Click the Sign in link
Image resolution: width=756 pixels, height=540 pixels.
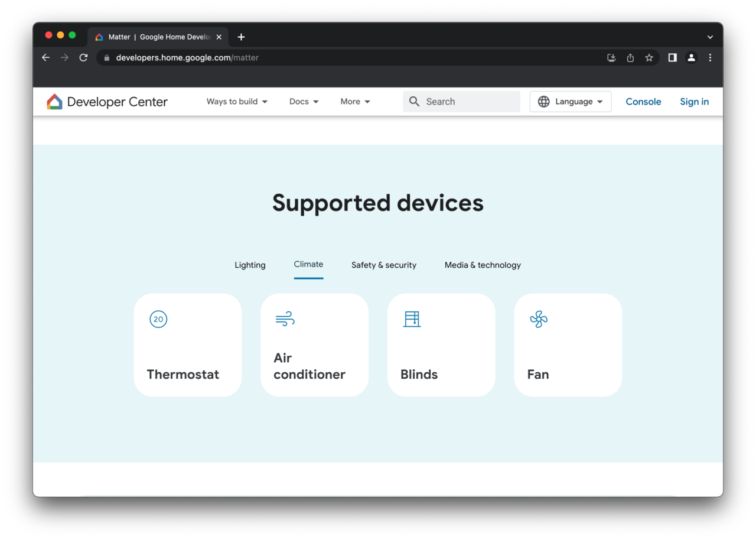[x=694, y=101]
